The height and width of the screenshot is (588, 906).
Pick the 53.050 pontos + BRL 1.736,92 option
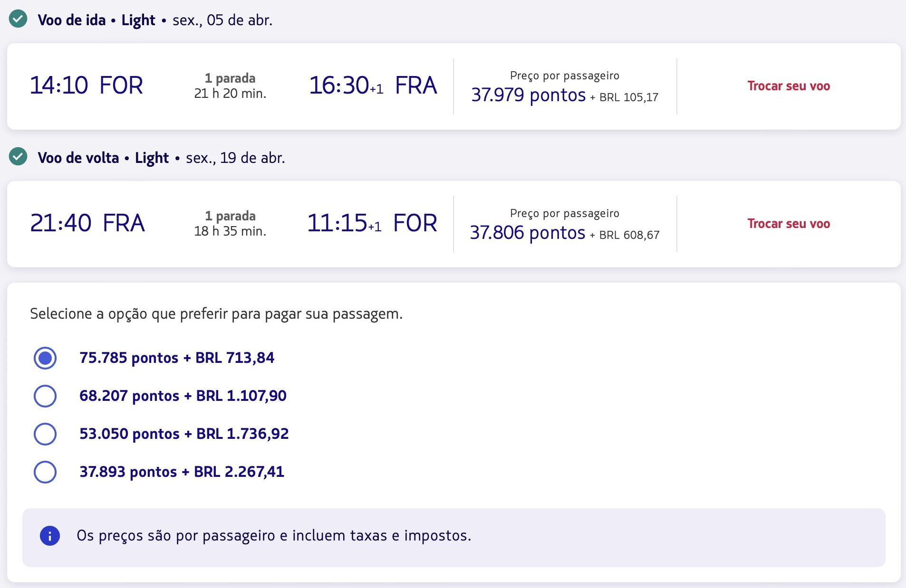[x=45, y=434]
